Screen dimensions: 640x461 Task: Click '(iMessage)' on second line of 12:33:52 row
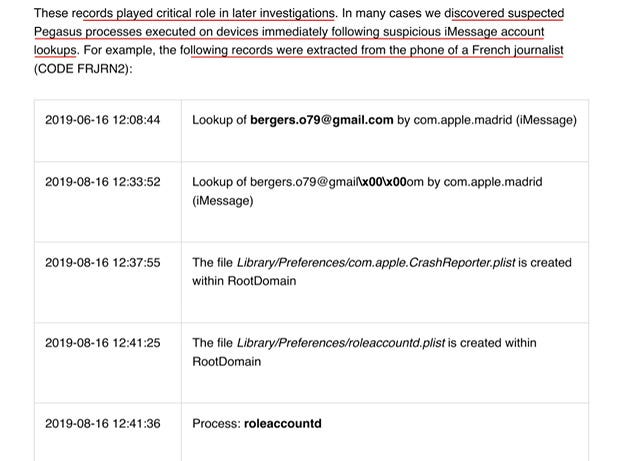tap(223, 200)
